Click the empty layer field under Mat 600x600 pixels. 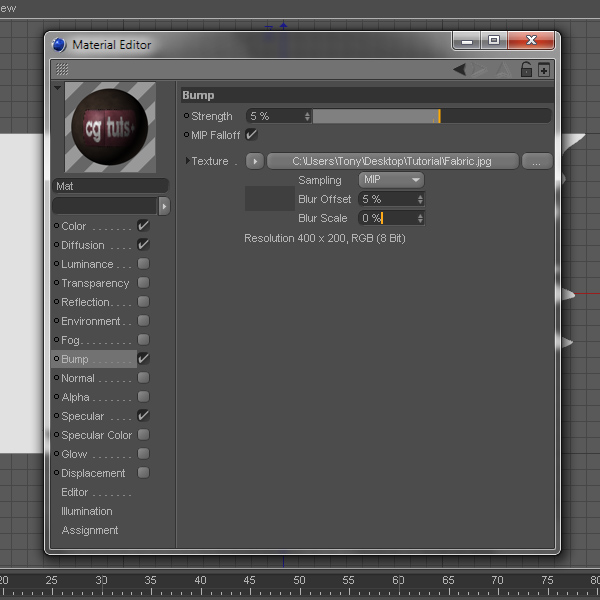(x=105, y=206)
